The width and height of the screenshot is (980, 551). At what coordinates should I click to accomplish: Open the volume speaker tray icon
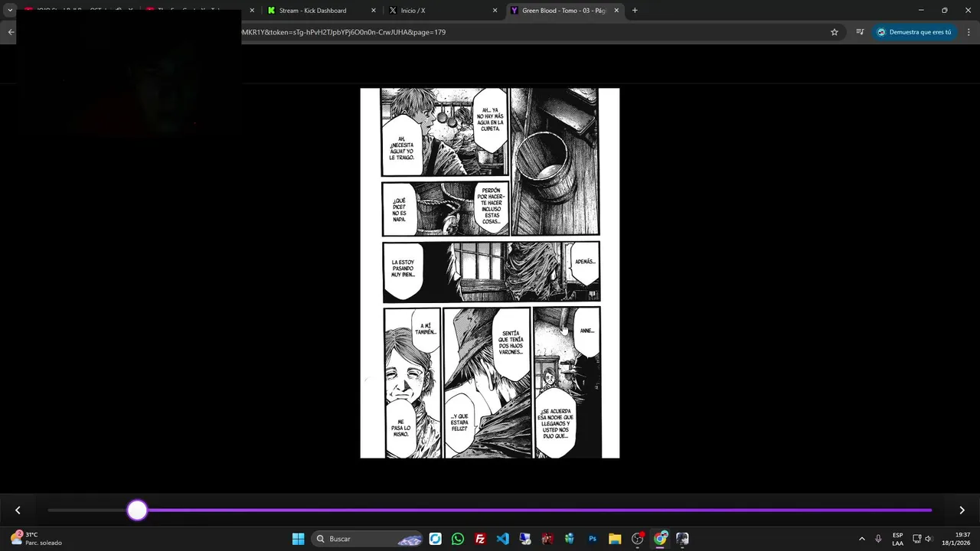929,539
